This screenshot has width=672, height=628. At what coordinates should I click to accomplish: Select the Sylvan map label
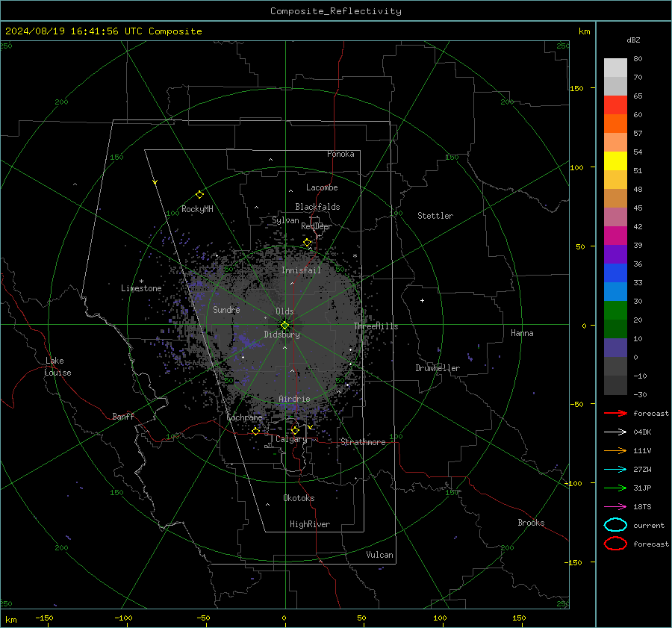[285, 220]
